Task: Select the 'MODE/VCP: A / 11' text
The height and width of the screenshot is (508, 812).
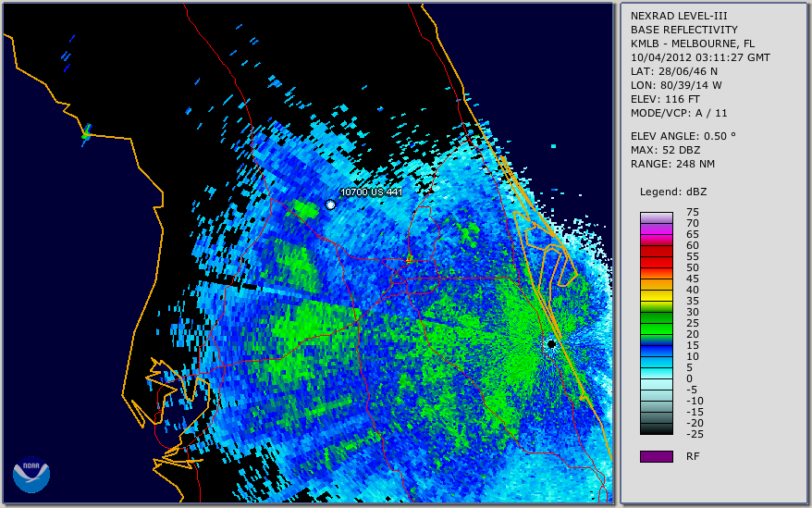Action: point(679,113)
